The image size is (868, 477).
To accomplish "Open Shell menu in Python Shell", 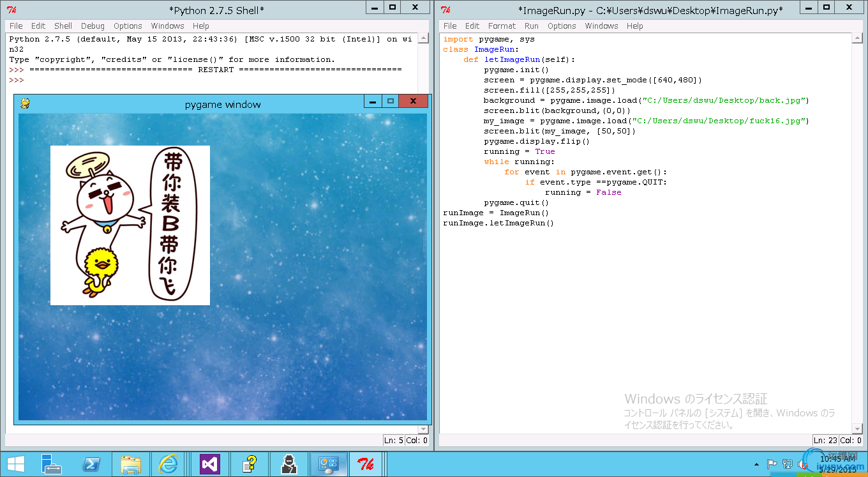I will [x=63, y=26].
